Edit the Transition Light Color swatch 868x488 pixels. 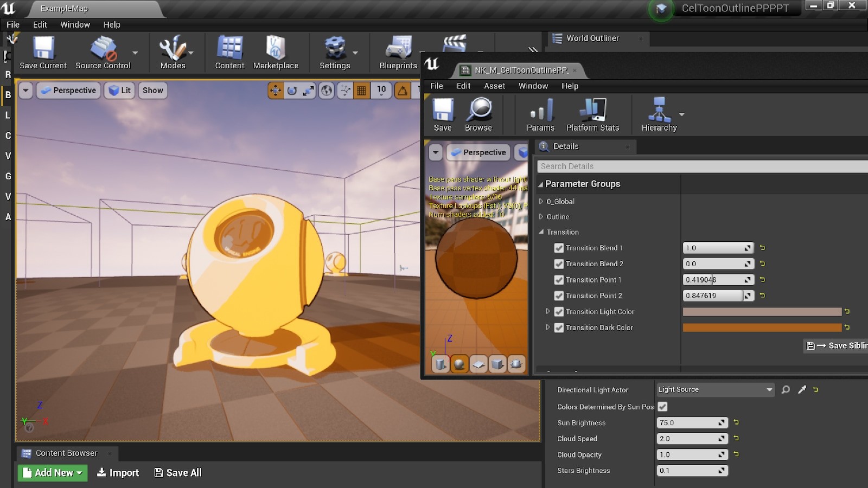coord(762,312)
